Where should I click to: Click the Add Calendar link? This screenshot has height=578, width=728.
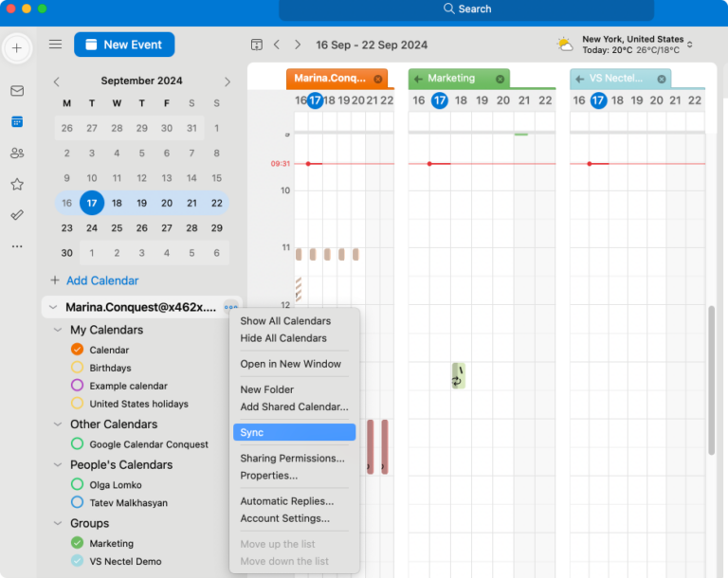(x=102, y=280)
